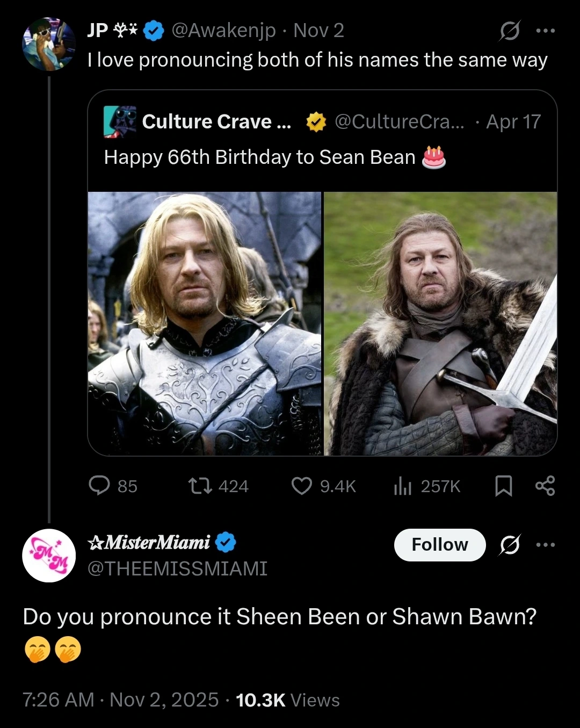
Task: Open the more options menu on JP's tweet
Action: pos(546,31)
